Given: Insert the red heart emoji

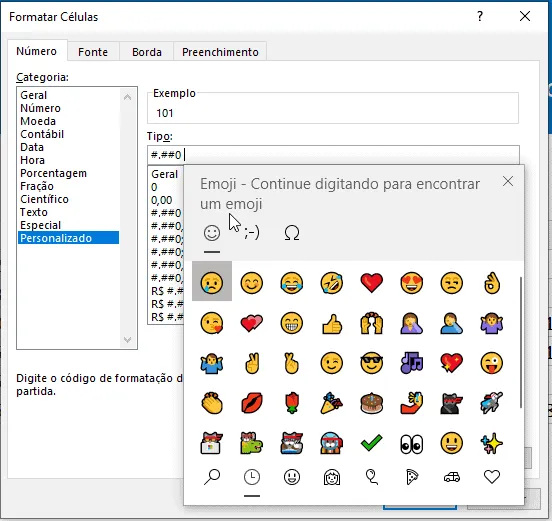Looking at the screenshot, I should coord(372,282).
